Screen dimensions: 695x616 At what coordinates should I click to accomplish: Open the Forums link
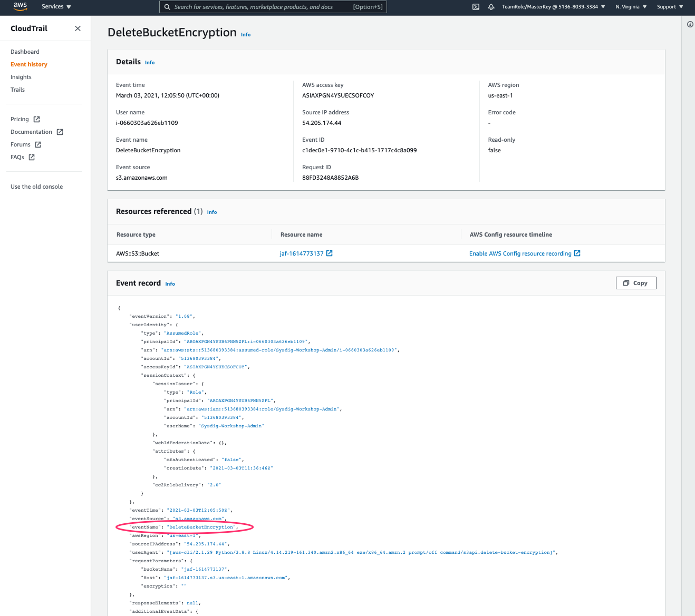(x=21, y=144)
